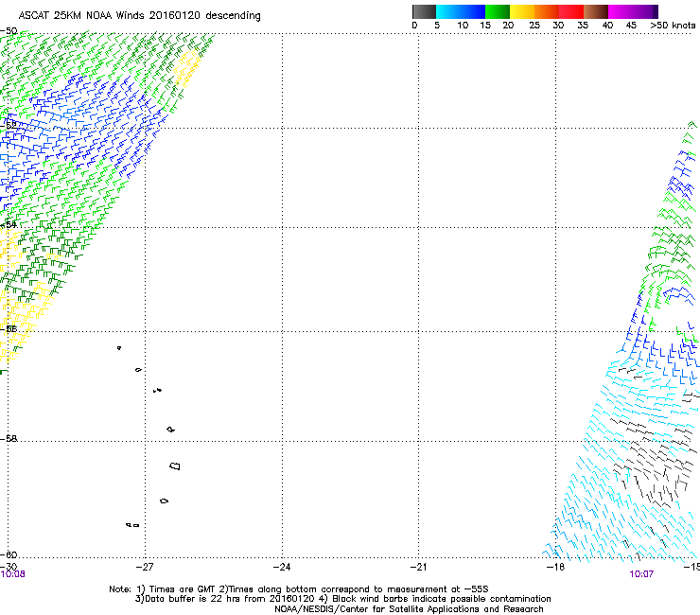The width and height of the screenshot is (700, 615).
Task: Click the '0' legend label under color bar
Action: (x=414, y=26)
